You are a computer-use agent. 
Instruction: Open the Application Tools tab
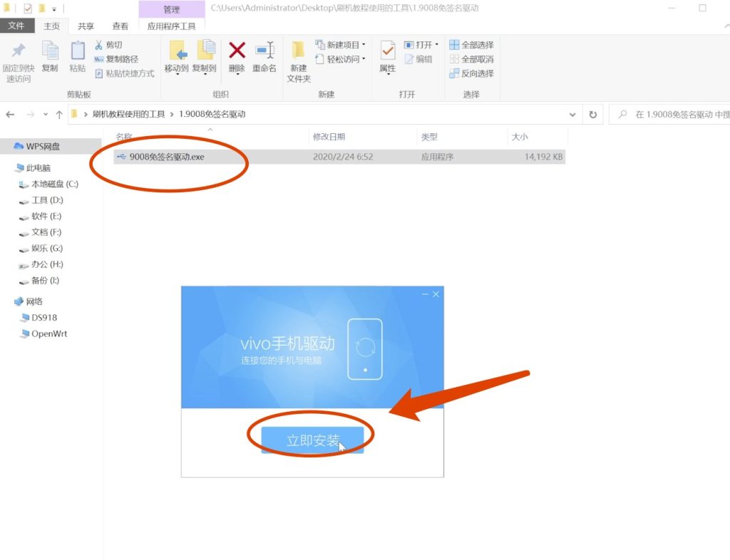(171, 26)
